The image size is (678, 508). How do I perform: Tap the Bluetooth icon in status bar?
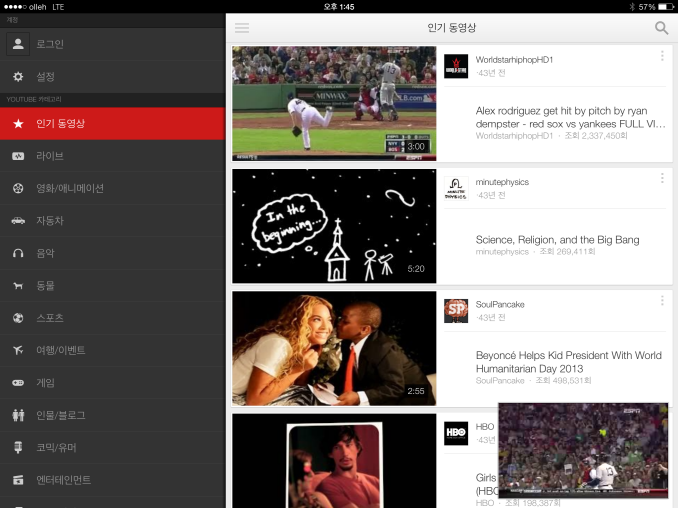tap(631, 7)
